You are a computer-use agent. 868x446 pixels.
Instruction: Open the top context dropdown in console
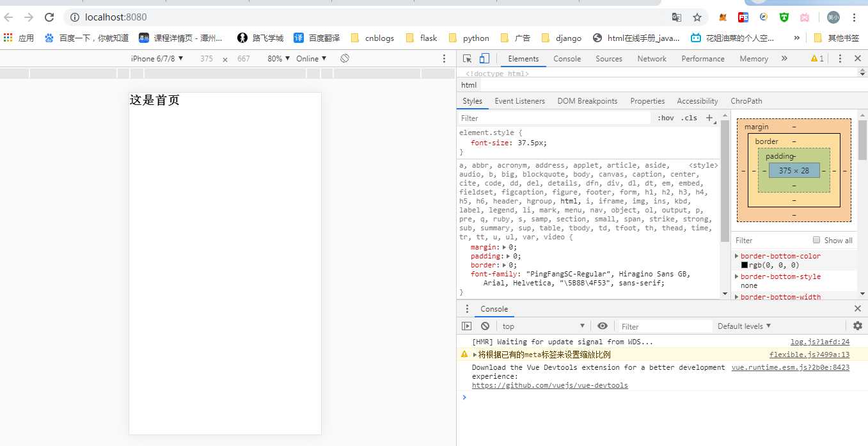click(543, 326)
